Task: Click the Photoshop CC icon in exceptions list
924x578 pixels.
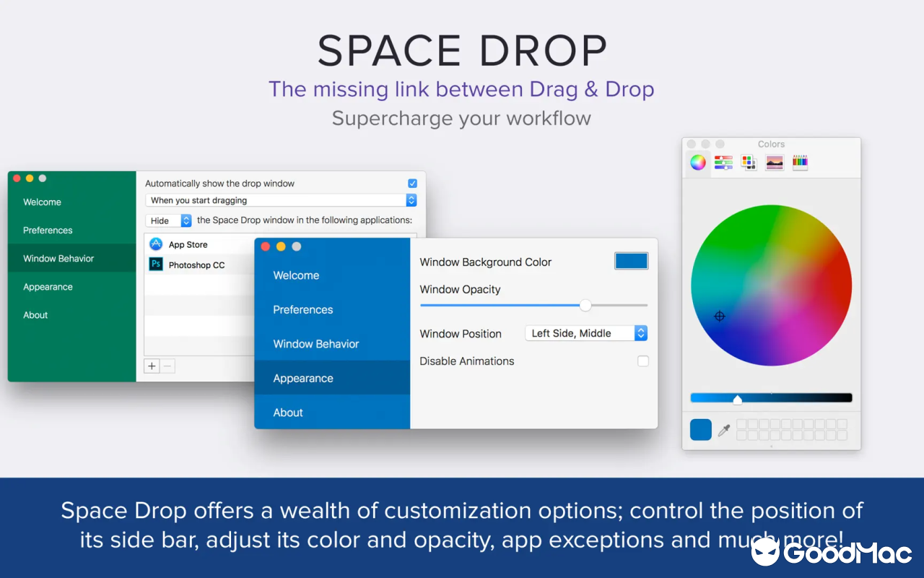Action: point(156,264)
